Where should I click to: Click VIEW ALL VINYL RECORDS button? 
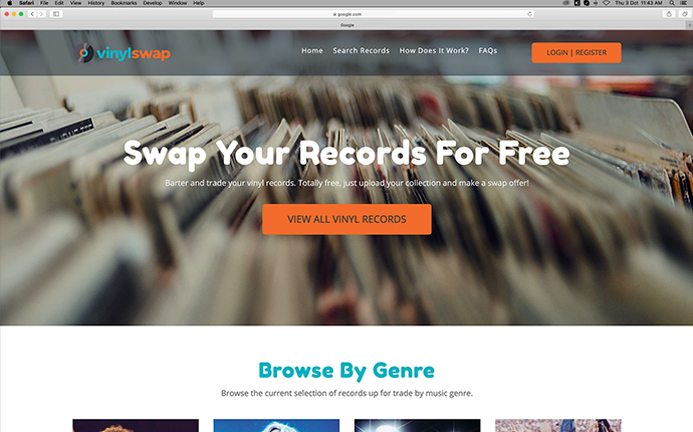coord(347,219)
